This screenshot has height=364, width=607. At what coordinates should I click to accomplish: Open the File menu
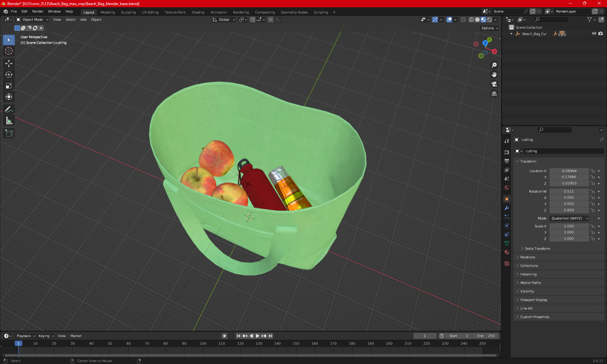click(14, 11)
